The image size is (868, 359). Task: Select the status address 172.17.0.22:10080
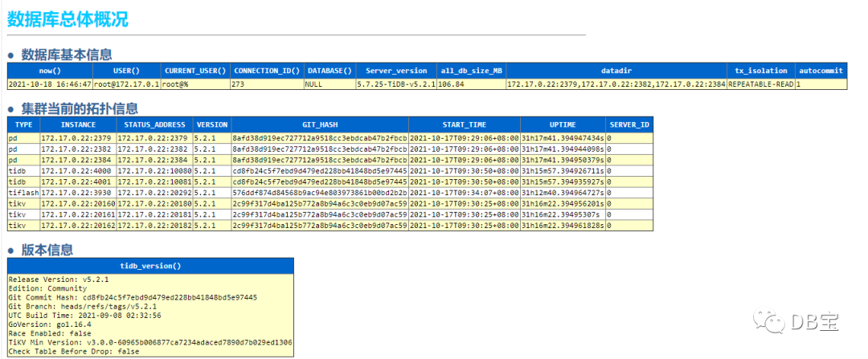[x=154, y=170]
